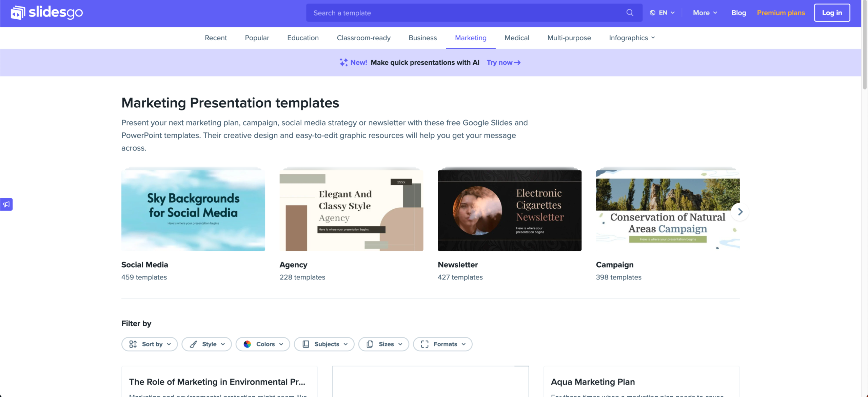Click the Colors wheel icon
This screenshot has height=397, width=868.
[x=247, y=344]
